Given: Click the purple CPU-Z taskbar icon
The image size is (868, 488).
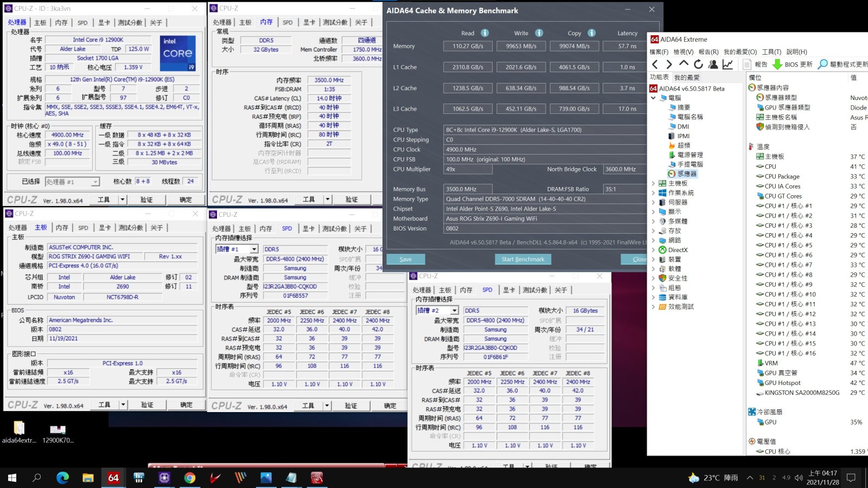Looking at the screenshot, I should pyautogui.click(x=164, y=478).
